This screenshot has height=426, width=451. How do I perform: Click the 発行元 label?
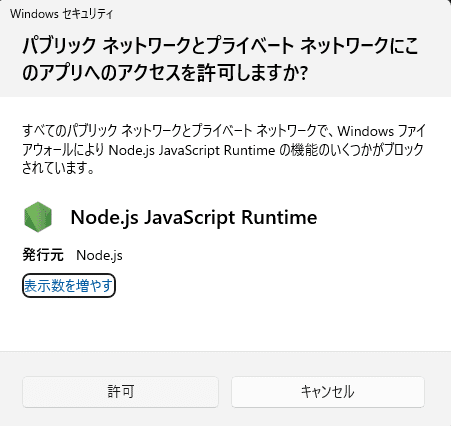(43, 255)
